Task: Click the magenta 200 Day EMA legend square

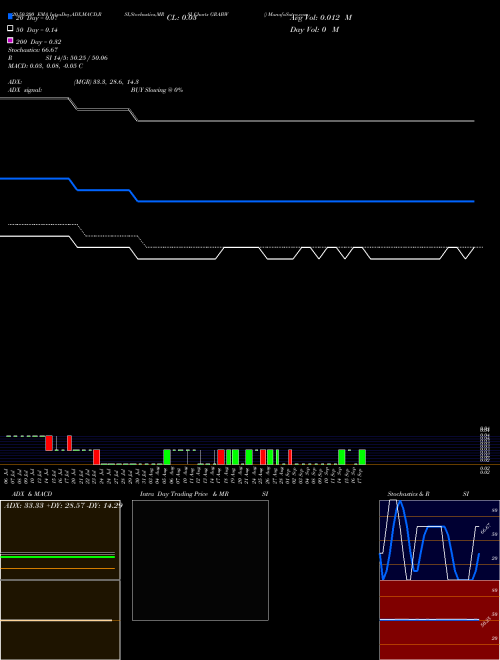Action: pyautogui.click(x=10, y=40)
